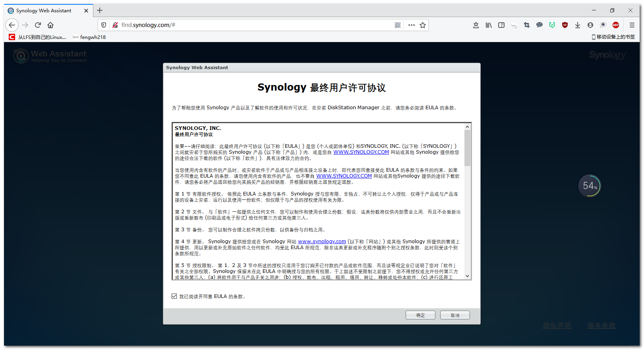Reload the current page
Screen dimensions: 644x350
coord(38,25)
